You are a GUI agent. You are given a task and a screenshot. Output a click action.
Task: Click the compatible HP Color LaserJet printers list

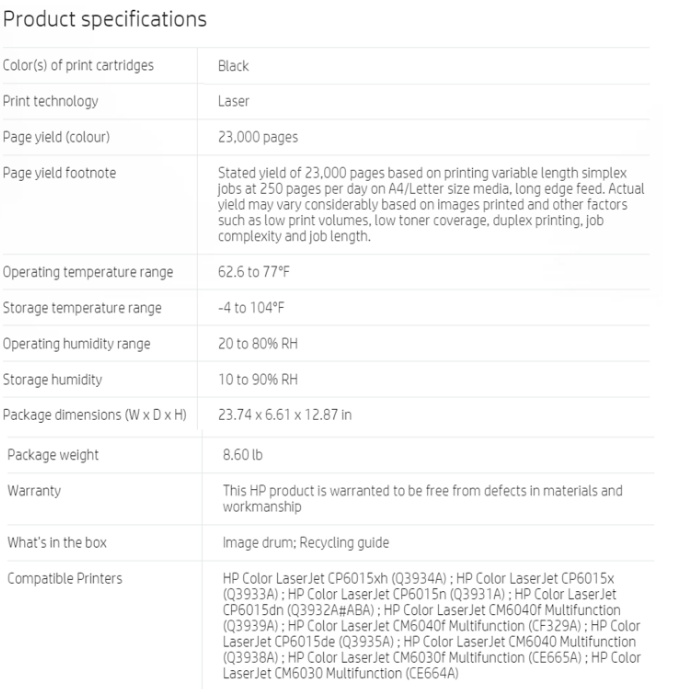tap(430, 626)
